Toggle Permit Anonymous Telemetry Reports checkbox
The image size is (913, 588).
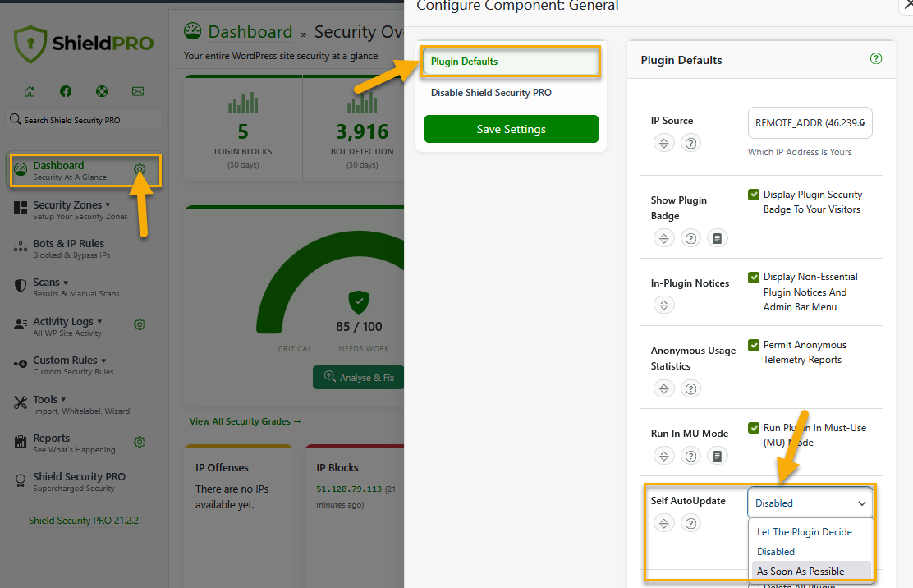754,345
